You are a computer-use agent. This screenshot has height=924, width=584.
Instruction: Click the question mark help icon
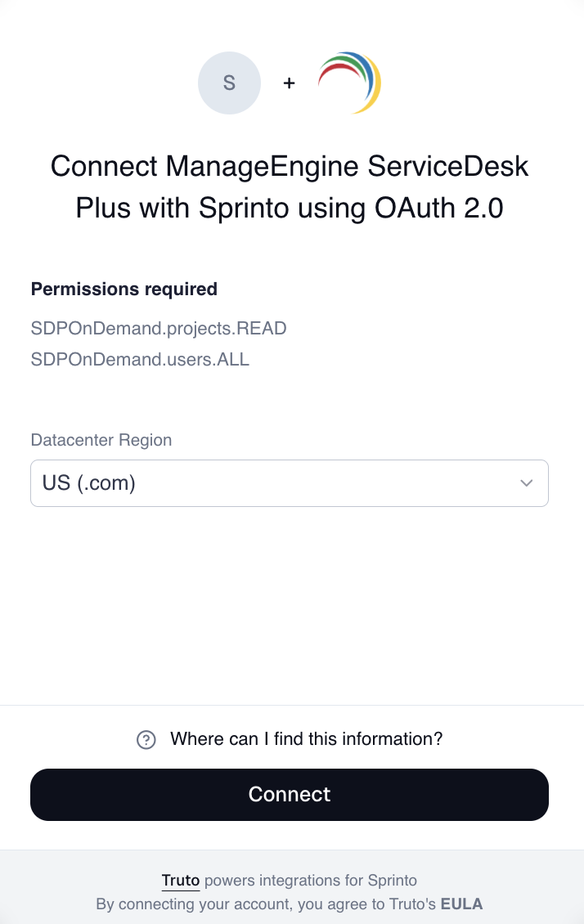click(x=146, y=740)
